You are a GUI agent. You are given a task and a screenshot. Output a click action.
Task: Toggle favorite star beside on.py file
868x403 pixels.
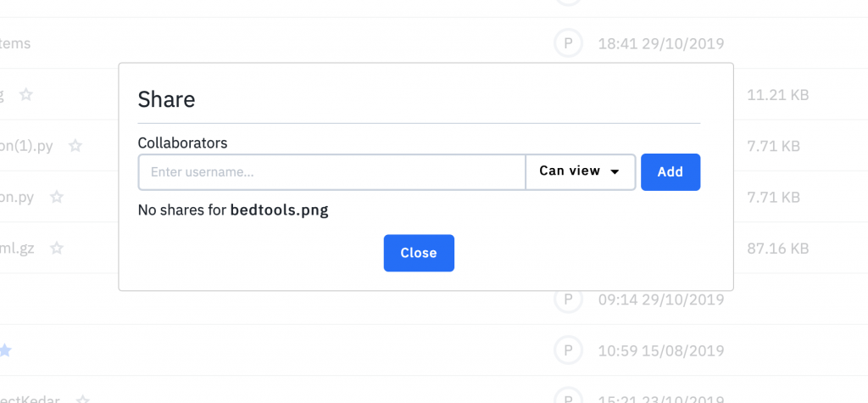click(57, 197)
